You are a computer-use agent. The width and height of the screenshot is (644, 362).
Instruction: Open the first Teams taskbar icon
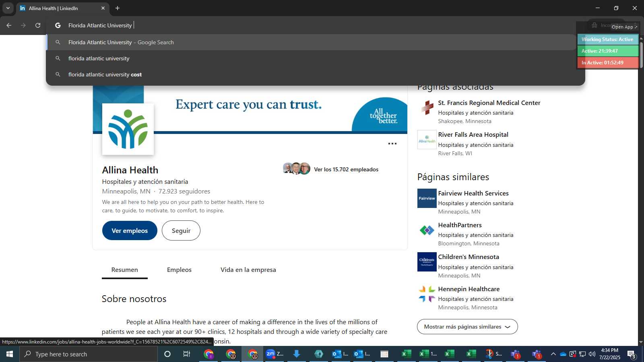[x=516, y=354]
